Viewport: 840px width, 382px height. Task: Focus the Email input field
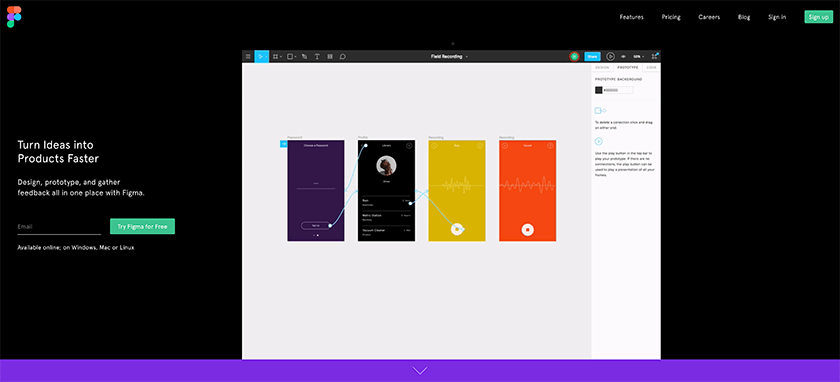pos(59,227)
